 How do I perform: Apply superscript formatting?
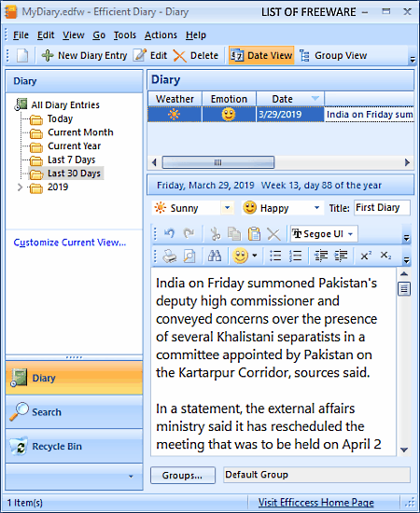pos(366,256)
